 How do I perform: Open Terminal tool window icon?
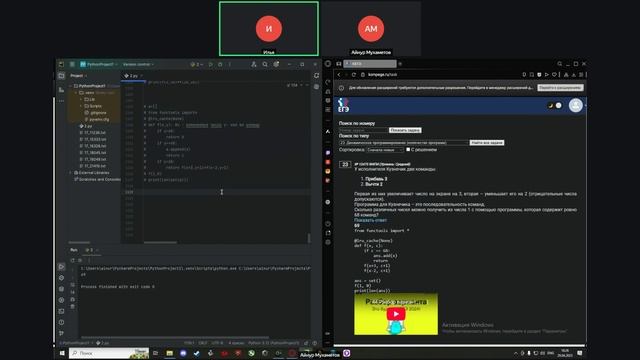coord(61,311)
